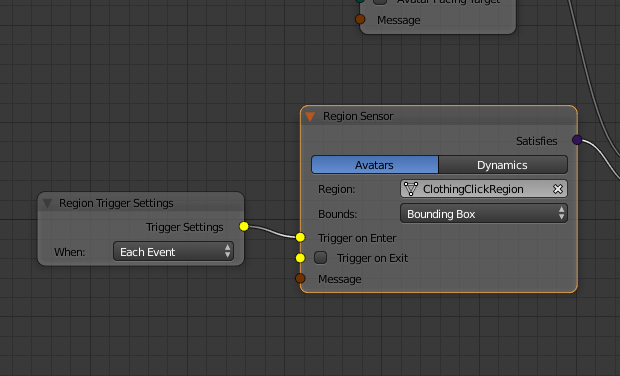Collapse the Region Sensor node
Viewport: 620px width, 376px height.
click(x=310, y=117)
